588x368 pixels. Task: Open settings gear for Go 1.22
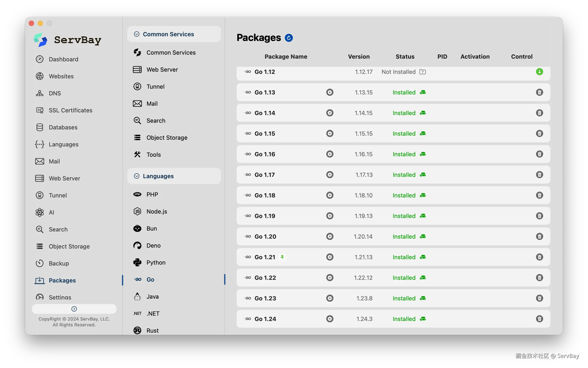tap(330, 278)
